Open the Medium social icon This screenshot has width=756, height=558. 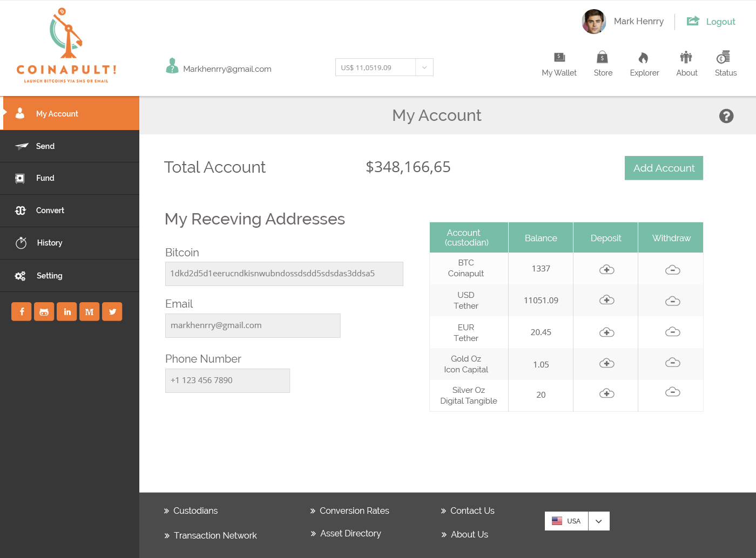pos(90,311)
